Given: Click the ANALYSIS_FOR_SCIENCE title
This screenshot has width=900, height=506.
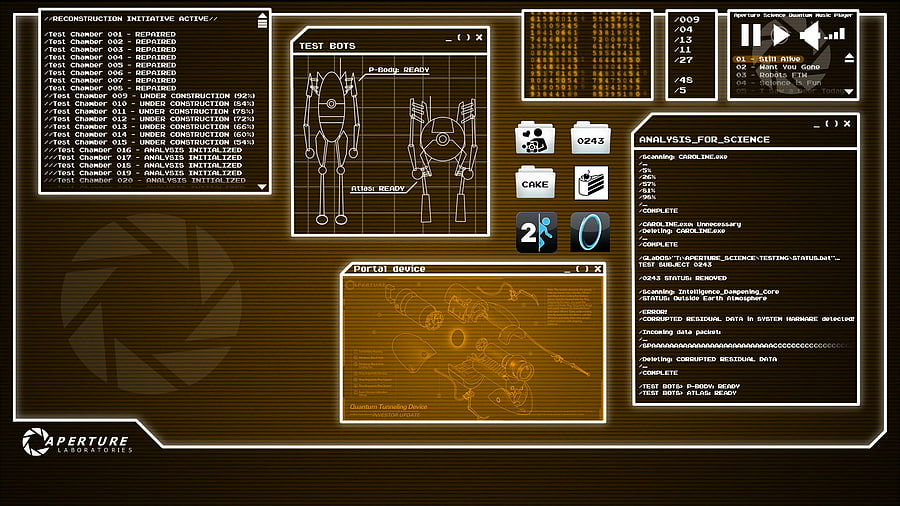Looking at the screenshot, I should [704, 139].
